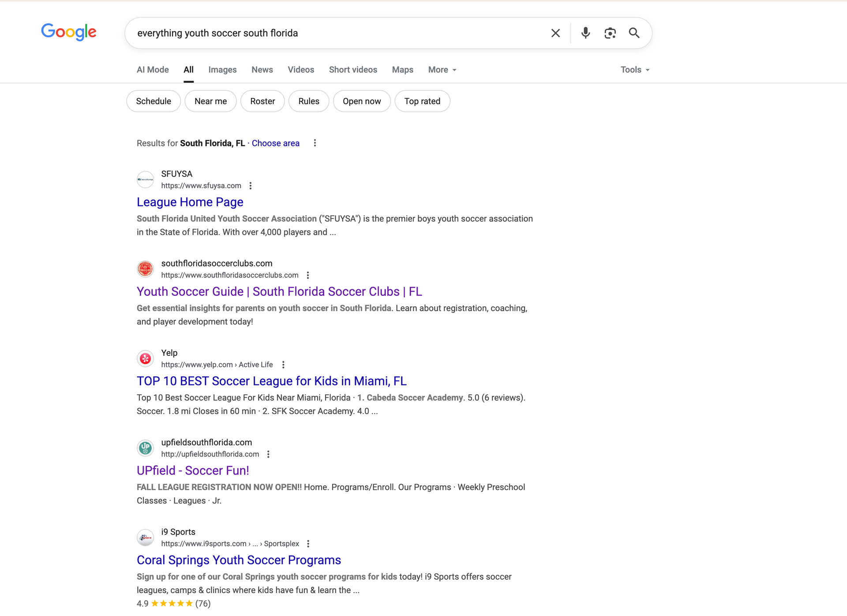This screenshot has width=847, height=616.
Task: Apply the Open now filter chip
Action: (362, 101)
